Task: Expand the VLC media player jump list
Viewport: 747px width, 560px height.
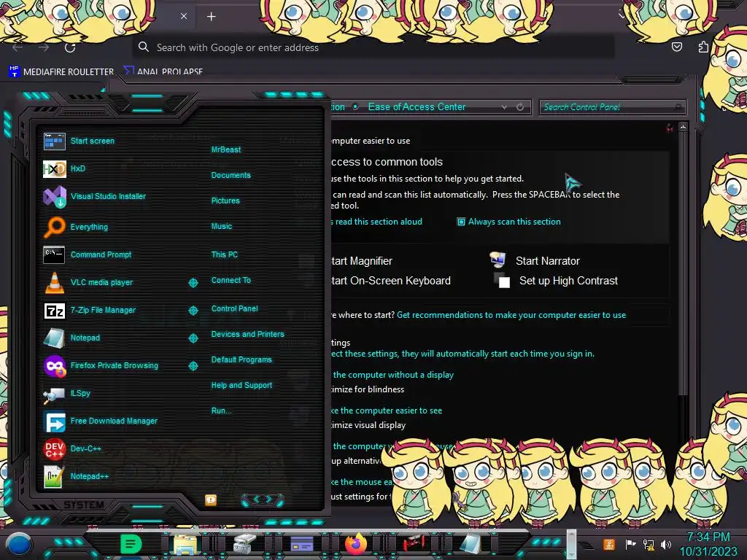Action: tap(193, 283)
